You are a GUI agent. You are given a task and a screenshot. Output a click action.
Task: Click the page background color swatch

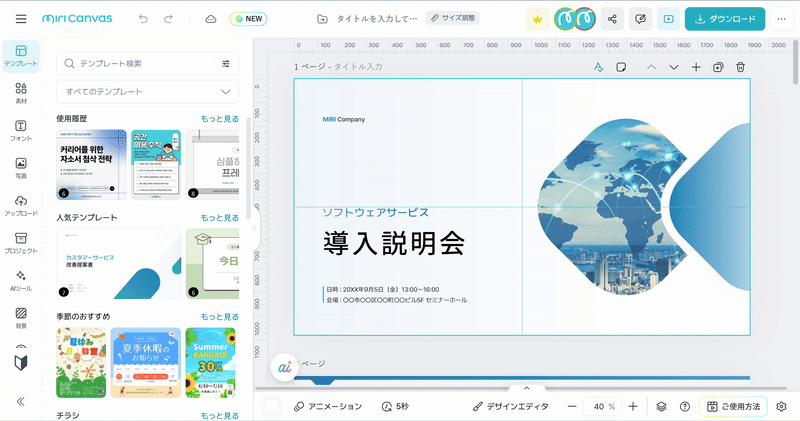pos(271,407)
